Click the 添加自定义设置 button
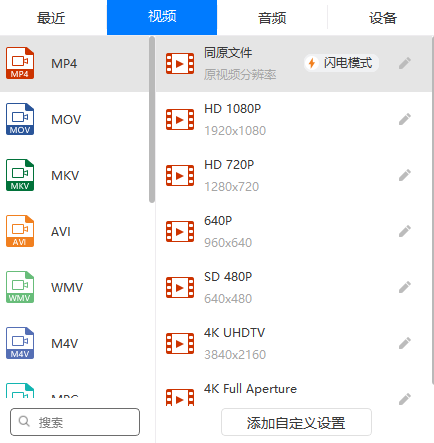 [x=296, y=422]
